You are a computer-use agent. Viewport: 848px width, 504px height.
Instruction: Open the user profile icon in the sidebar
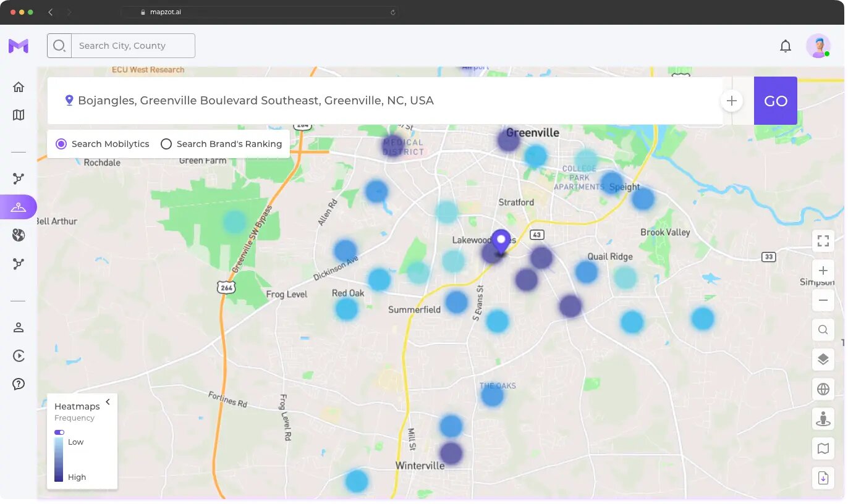[x=19, y=327]
